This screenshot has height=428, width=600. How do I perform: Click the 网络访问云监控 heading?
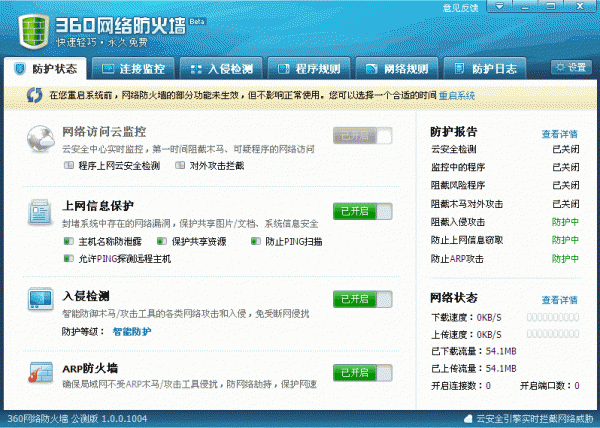[x=104, y=132]
